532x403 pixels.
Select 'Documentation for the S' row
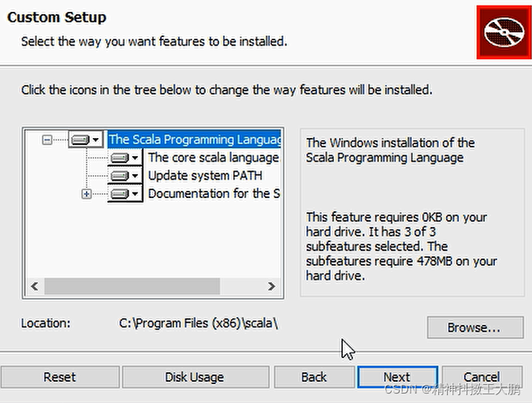[214, 193]
